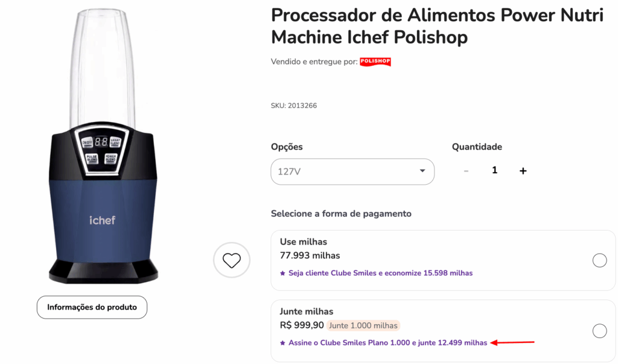618x364 pixels.
Task: Increase quantity with the plus button
Action: [523, 171]
